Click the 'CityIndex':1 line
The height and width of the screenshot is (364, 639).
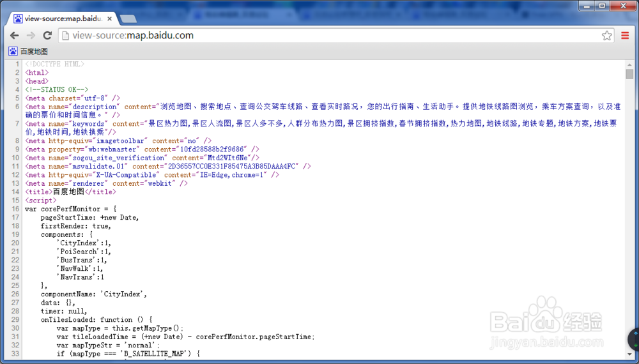(x=84, y=243)
